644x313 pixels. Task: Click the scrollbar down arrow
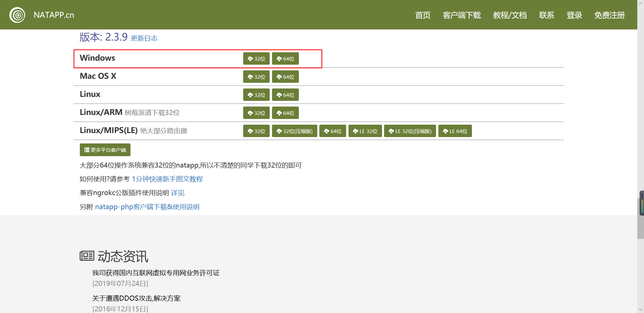641,310
